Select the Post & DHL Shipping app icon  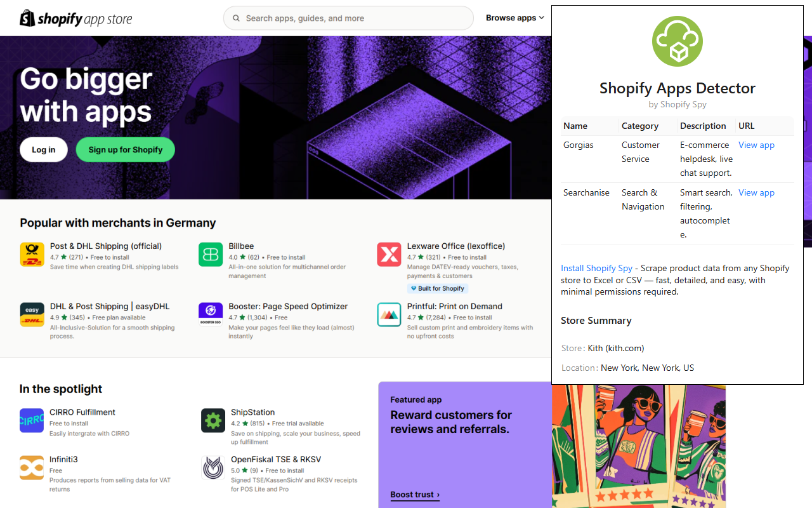32,253
